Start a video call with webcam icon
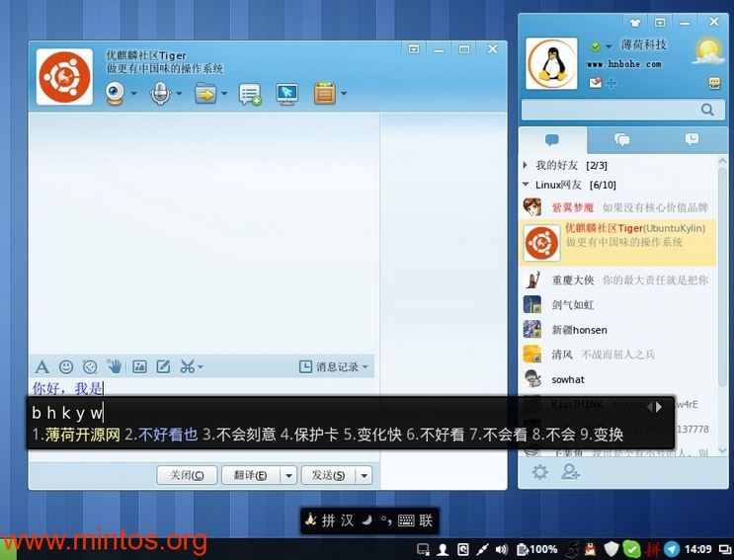 click(115, 94)
